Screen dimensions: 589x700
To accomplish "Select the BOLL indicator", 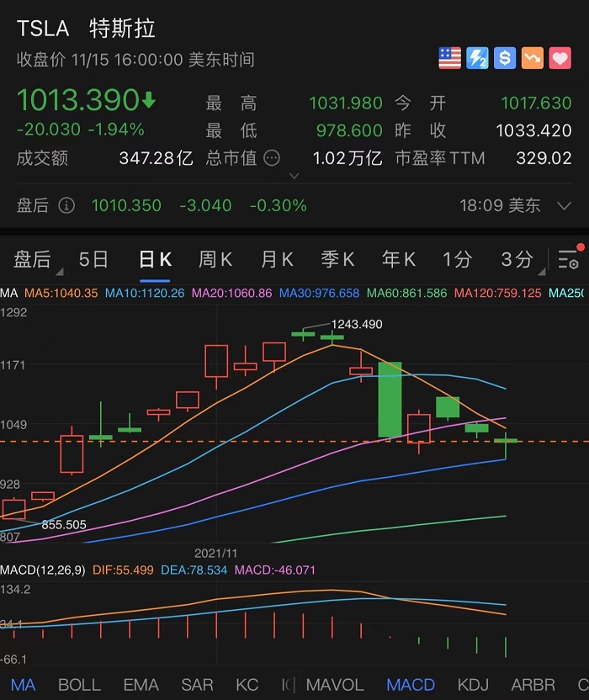I will pos(79,685).
